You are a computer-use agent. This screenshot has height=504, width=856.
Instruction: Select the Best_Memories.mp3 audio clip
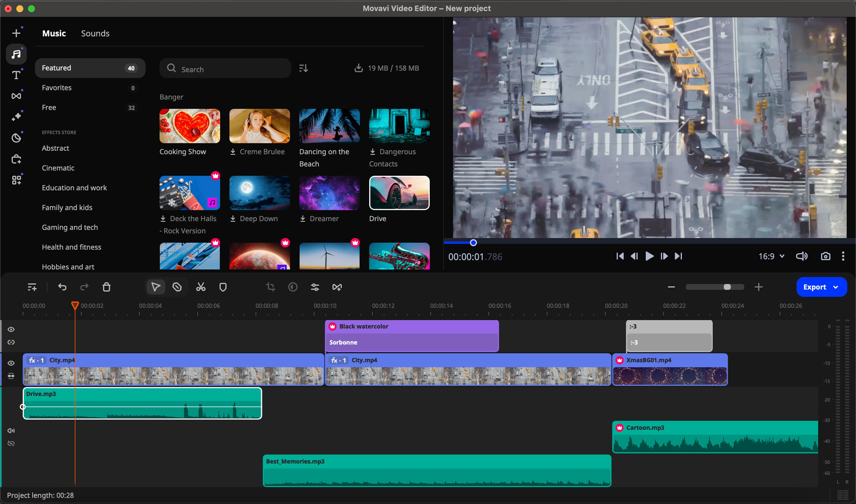437,471
